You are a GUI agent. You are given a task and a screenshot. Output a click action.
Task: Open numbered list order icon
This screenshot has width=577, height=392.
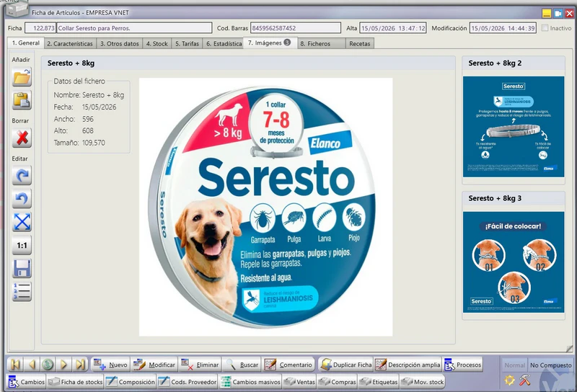22,292
